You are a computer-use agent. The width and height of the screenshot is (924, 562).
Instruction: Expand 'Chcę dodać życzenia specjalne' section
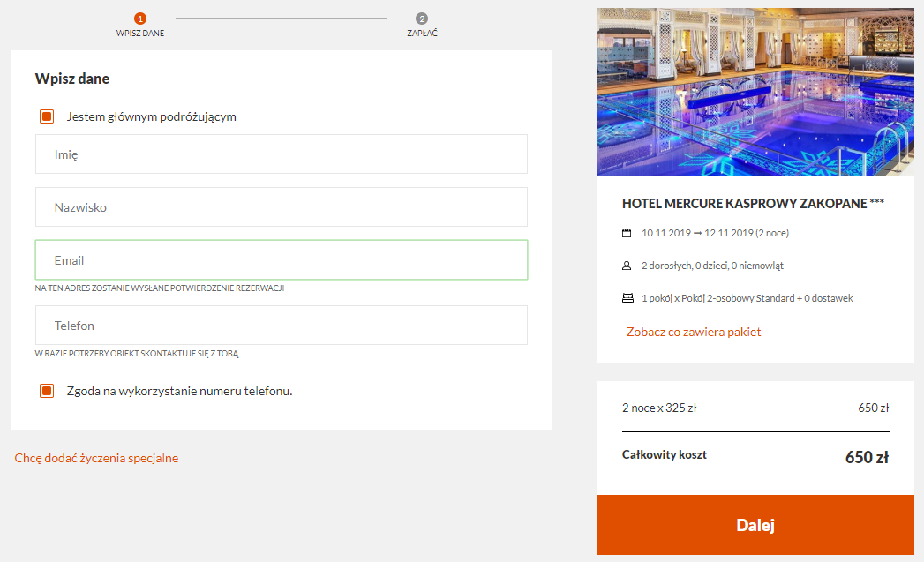click(x=97, y=458)
